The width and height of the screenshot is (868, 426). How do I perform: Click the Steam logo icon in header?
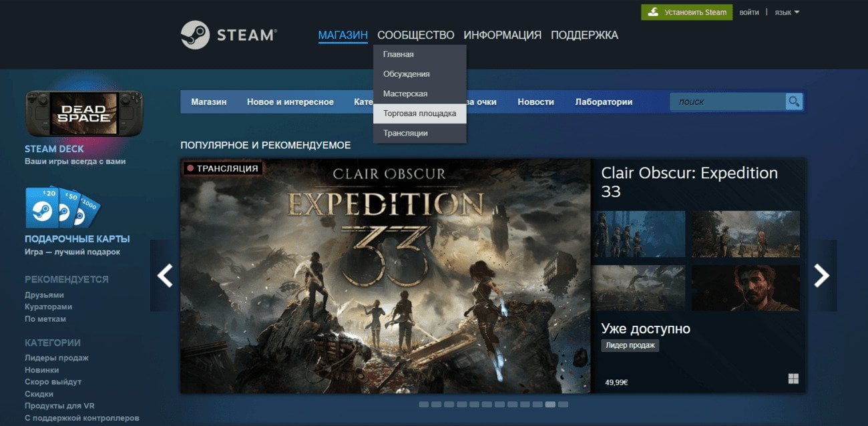195,35
